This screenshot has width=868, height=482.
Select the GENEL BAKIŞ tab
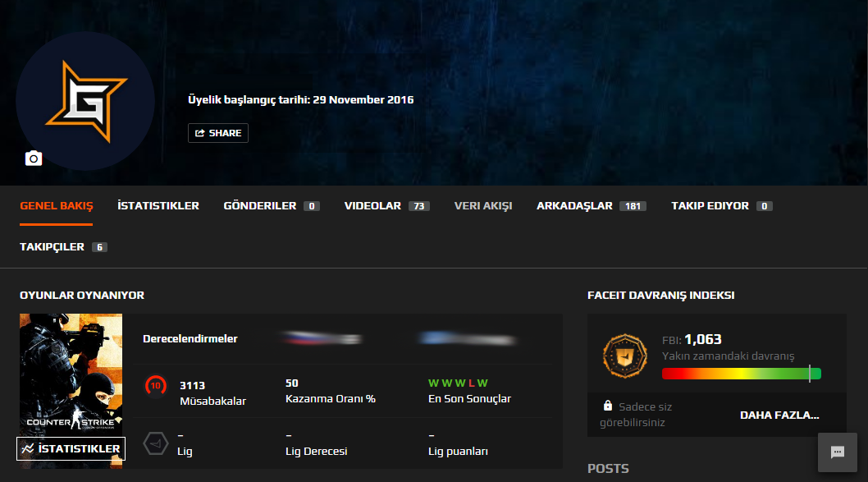(x=57, y=206)
